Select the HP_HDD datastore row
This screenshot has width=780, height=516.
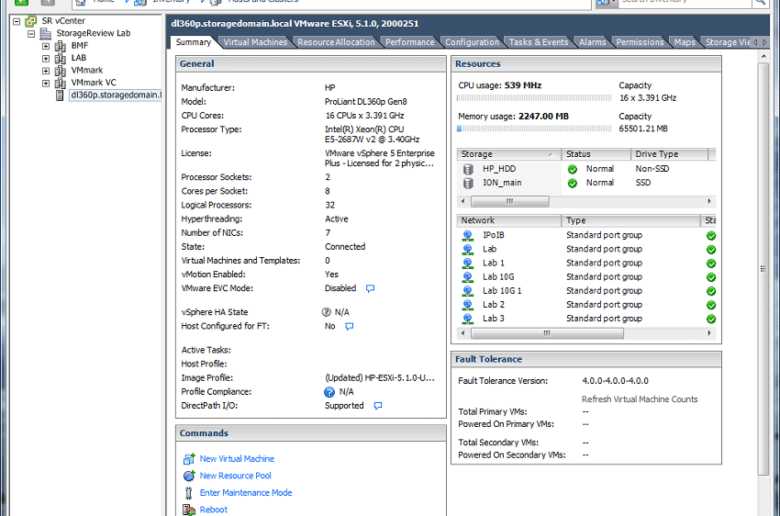586,169
